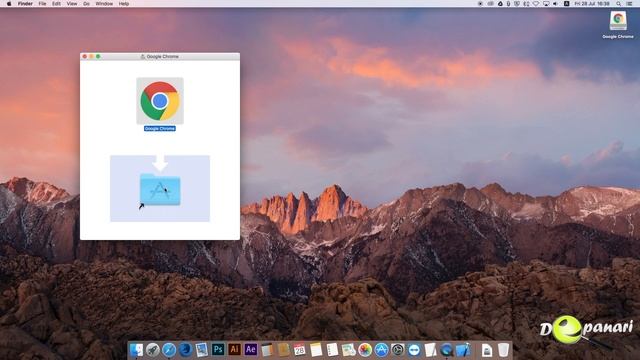Viewport: 640px width, 360px height.
Task: Open the Edit menu
Action: tap(56, 4)
